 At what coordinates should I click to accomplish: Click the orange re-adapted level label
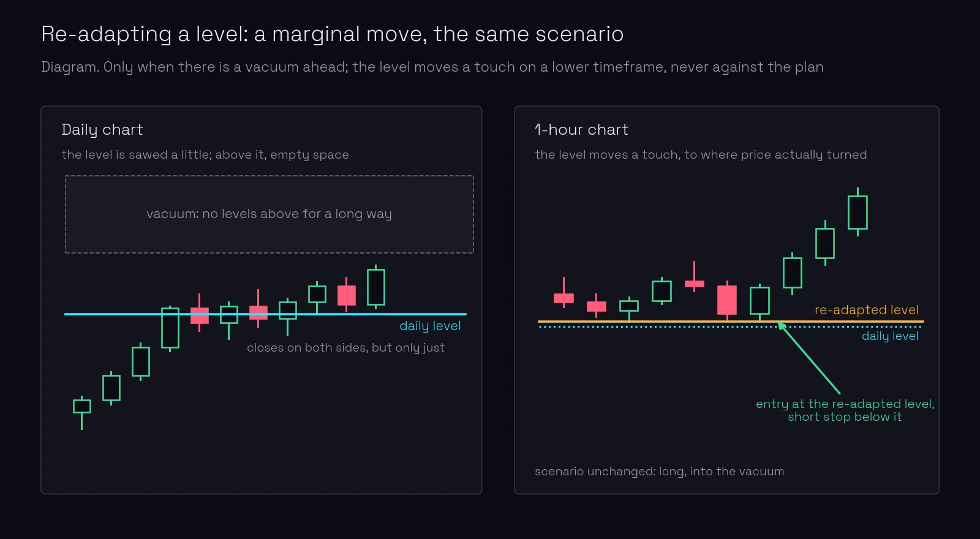coord(866,310)
